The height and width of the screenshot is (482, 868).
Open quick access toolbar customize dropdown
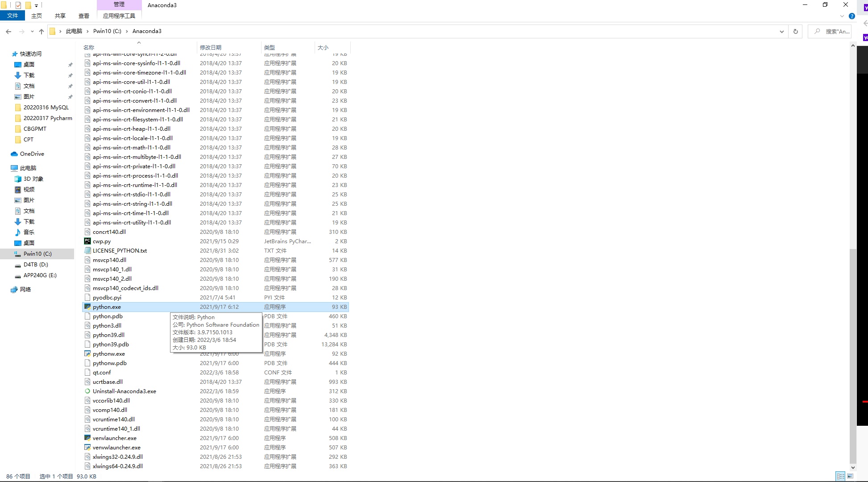point(37,5)
